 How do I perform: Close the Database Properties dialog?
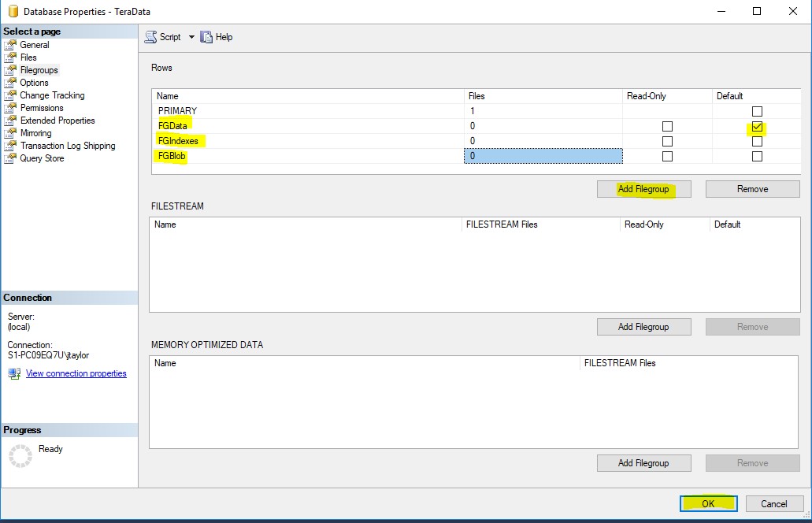pyautogui.click(x=793, y=11)
